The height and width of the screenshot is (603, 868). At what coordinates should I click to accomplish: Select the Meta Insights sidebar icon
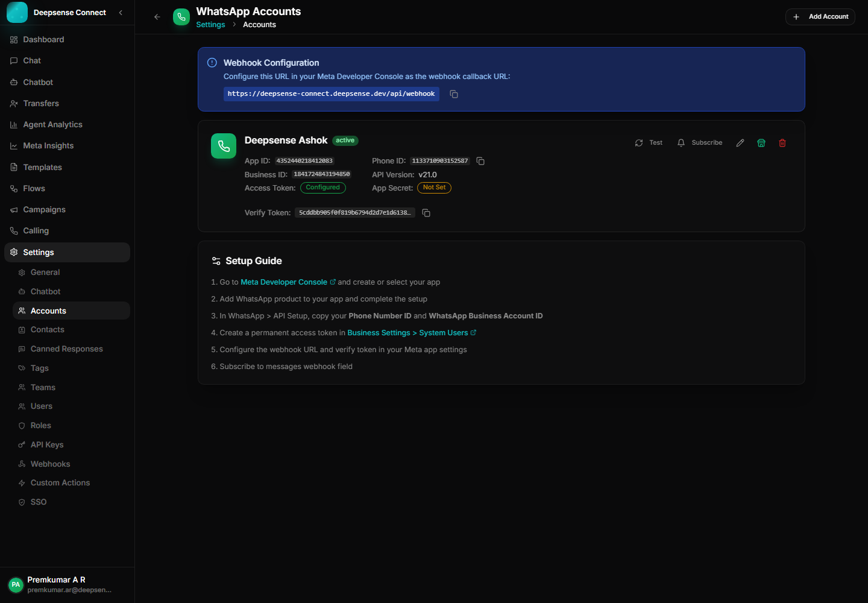pyautogui.click(x=13, y=145)
